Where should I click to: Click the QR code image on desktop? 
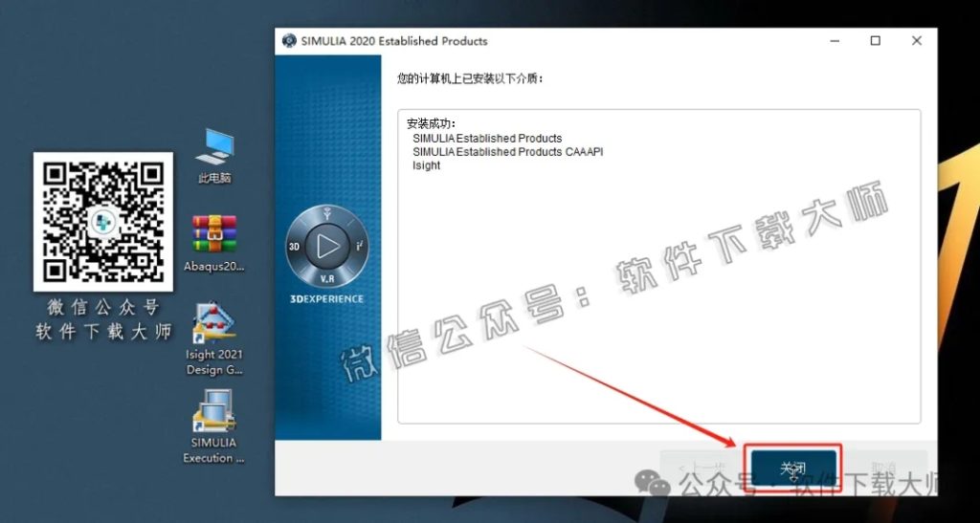(x=103, y=222)
